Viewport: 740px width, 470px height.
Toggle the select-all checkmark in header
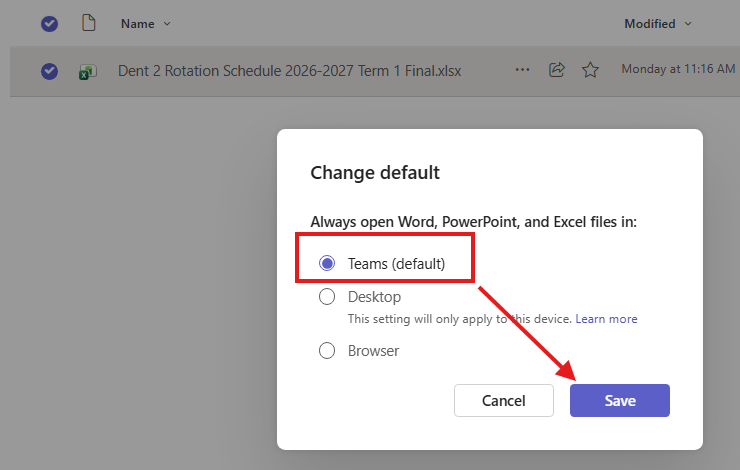click(50, 24)
